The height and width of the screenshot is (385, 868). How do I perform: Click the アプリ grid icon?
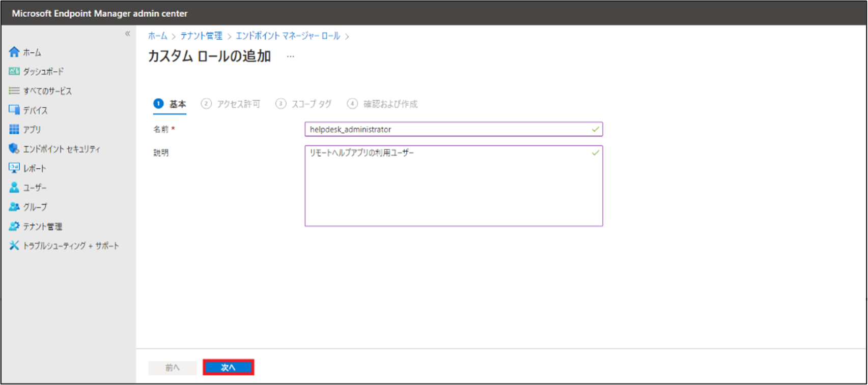(14, 129)
